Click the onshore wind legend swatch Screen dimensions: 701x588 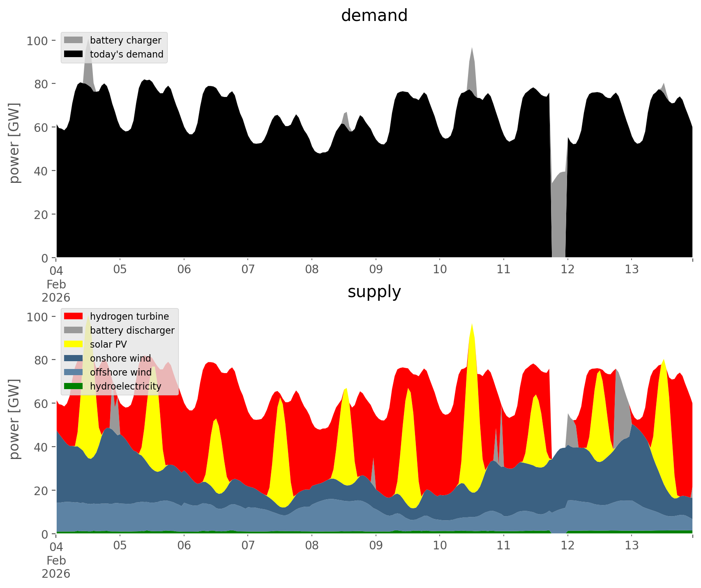tap(74, 358)
